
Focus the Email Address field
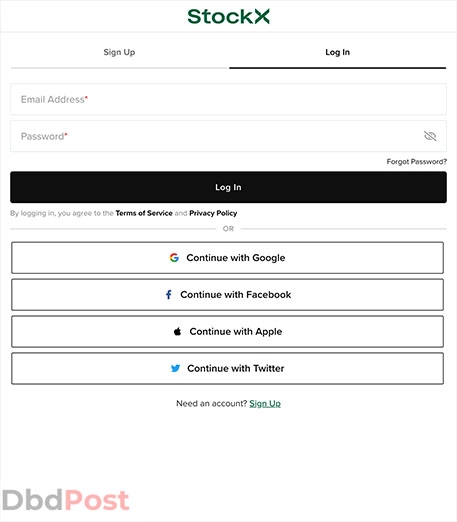tap(228, 99)
